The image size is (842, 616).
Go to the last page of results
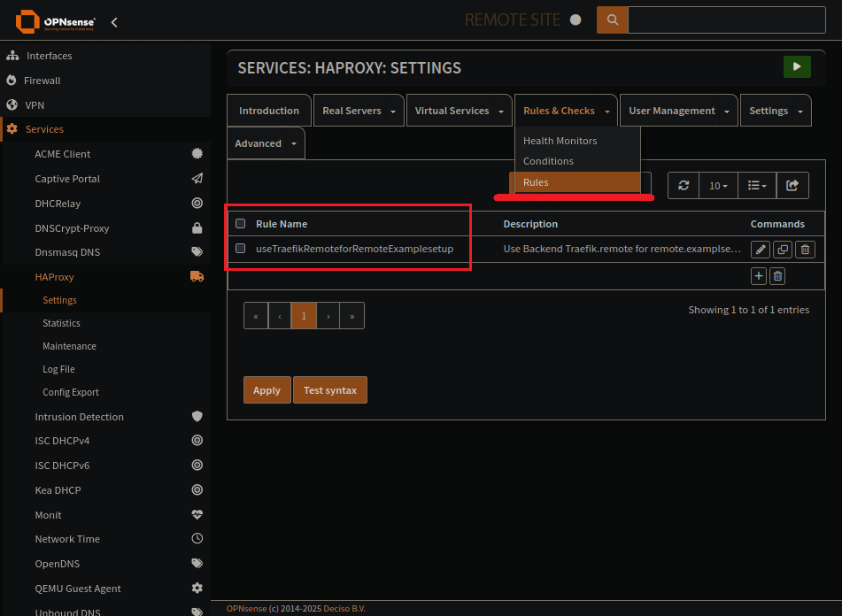click(x=352, y=316)
